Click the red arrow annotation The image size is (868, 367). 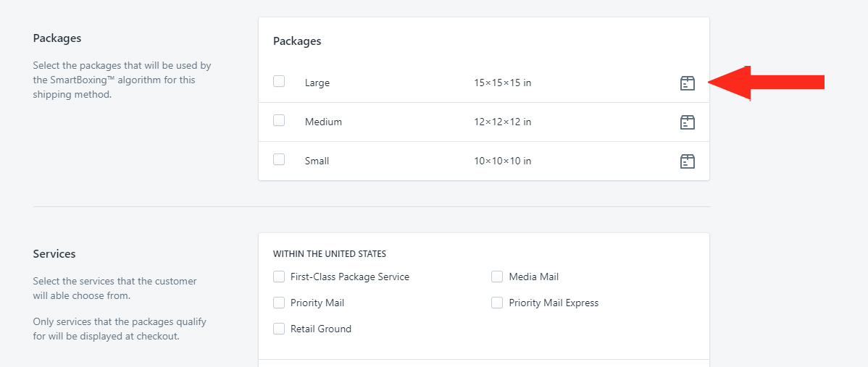[766, 83]
